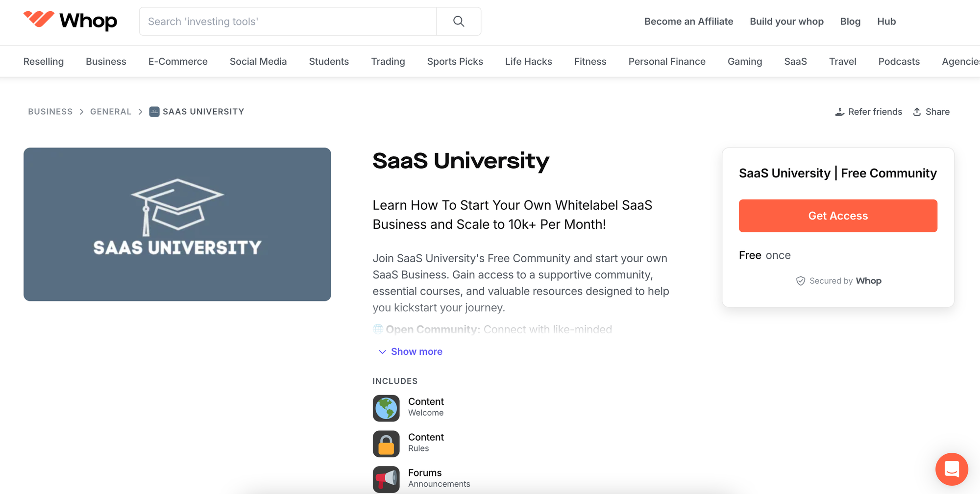Viewport: 980px width, 494px height.
Task: Open the E-Commerce category
Action: tap(178, 61)
